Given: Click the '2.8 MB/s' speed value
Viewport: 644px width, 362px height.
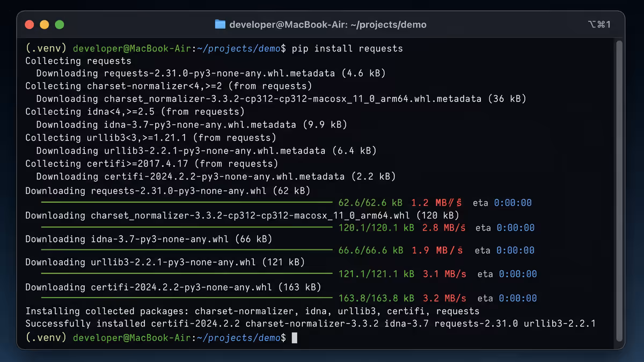Looking at the screenshot, I should coord(444,228).
